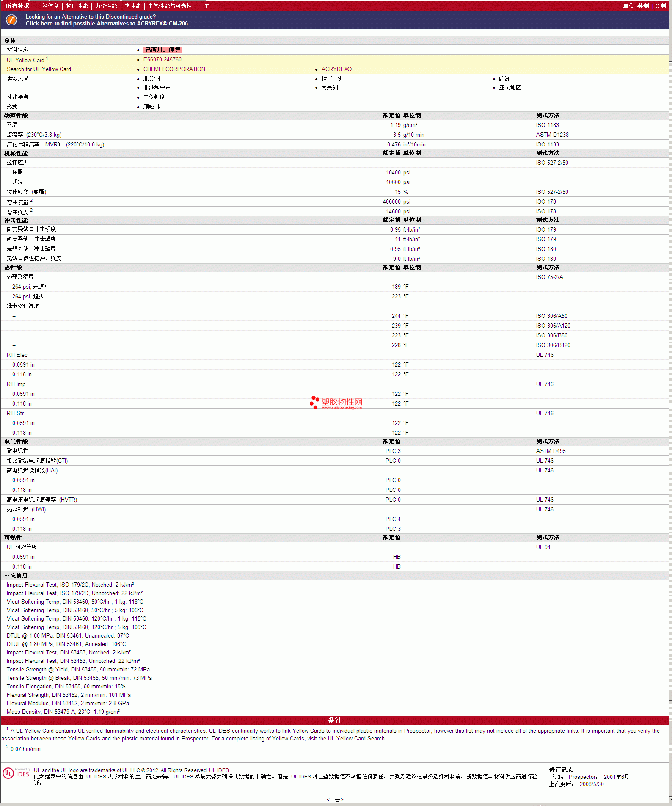Click link to find Alternatives to ACRYREX CM-206

pos(107,23)
